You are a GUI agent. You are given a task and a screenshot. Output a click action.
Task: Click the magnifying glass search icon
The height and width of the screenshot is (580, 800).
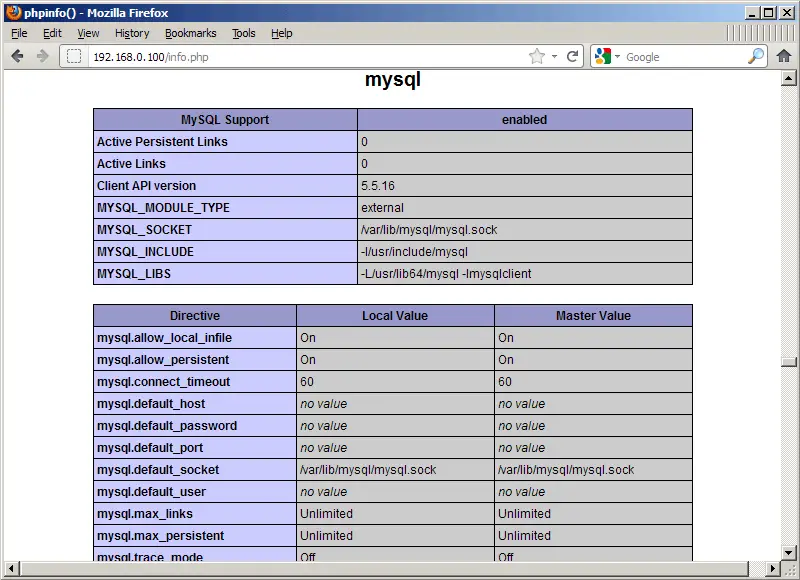click(756, 57)
